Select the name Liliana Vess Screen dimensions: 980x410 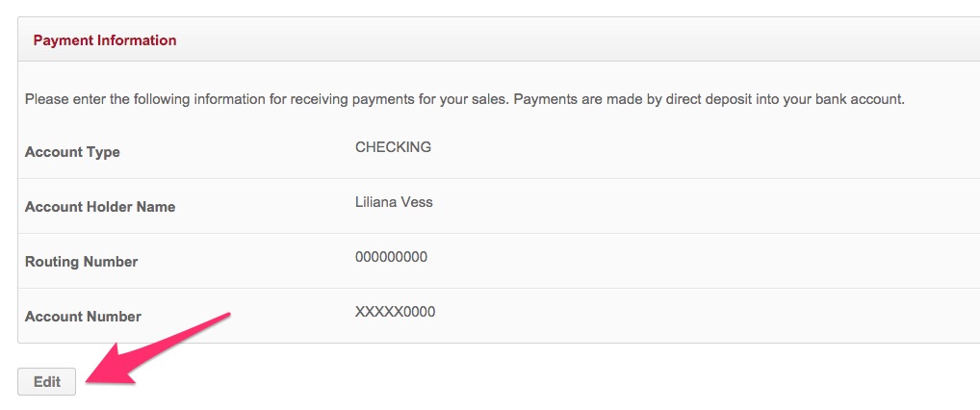tap(394, 202)
